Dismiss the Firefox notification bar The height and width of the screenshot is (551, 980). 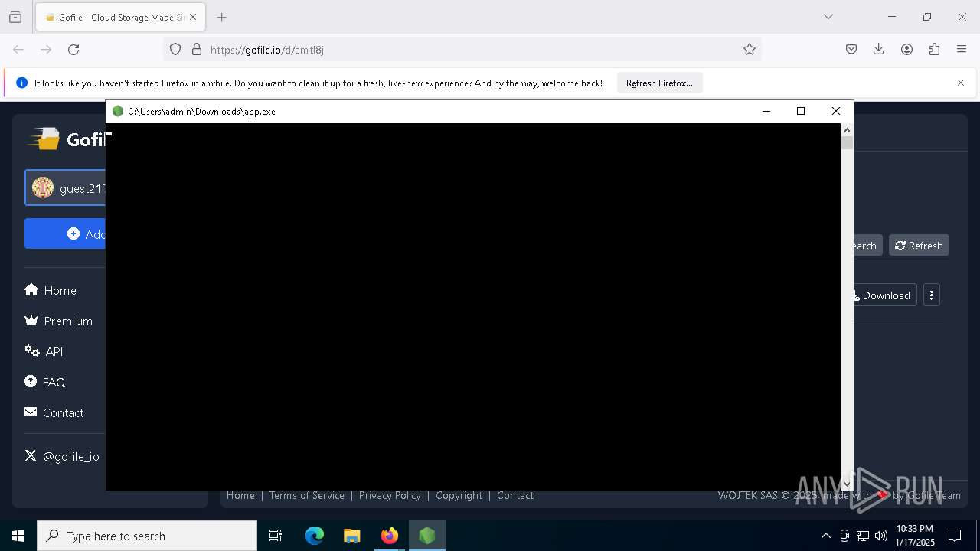(961, 83)
